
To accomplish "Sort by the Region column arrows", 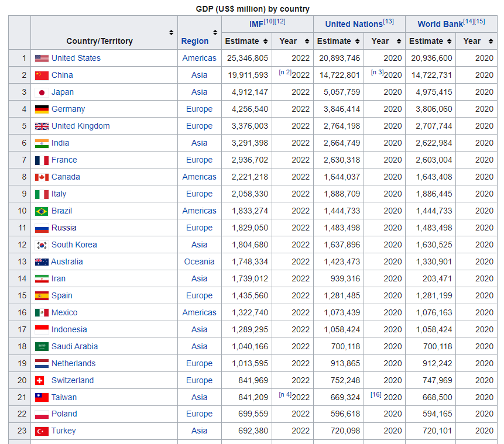I will tap(215, 33).
